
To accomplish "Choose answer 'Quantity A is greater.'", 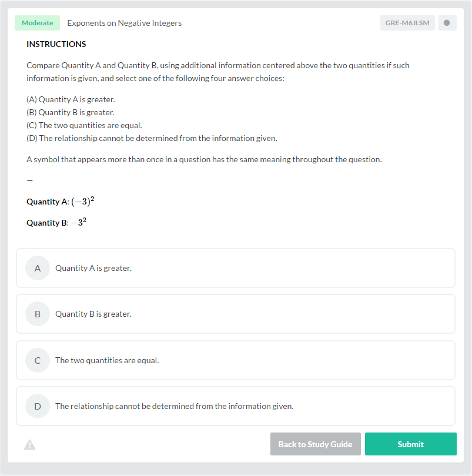I will coord(93,268).
